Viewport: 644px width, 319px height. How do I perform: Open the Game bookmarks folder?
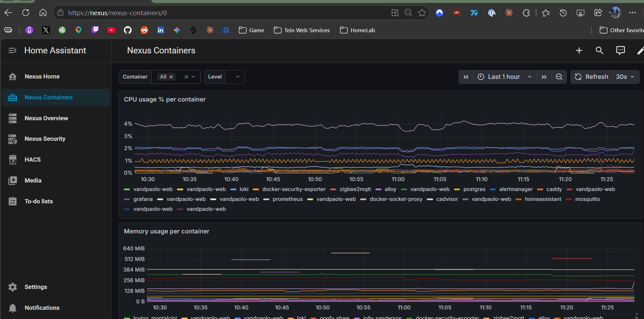click(x=252, y=30)
